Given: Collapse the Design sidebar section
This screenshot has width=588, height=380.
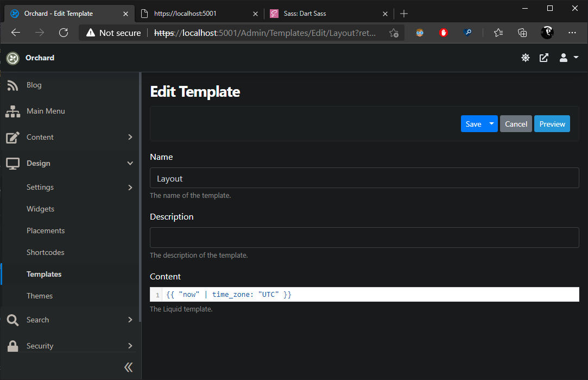Looking at the screenshot, I should pos(130,163).
